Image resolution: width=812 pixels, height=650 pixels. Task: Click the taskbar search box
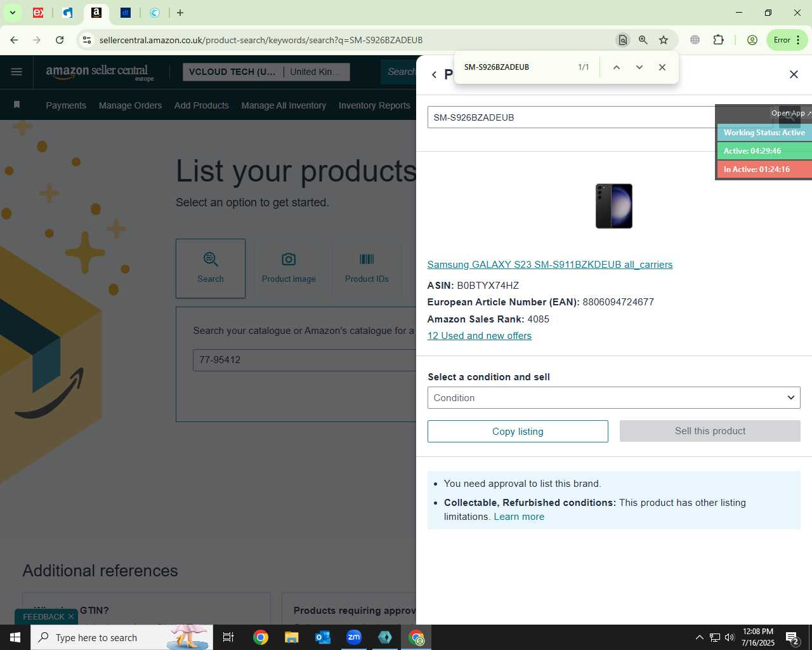[x=122, y=637]
